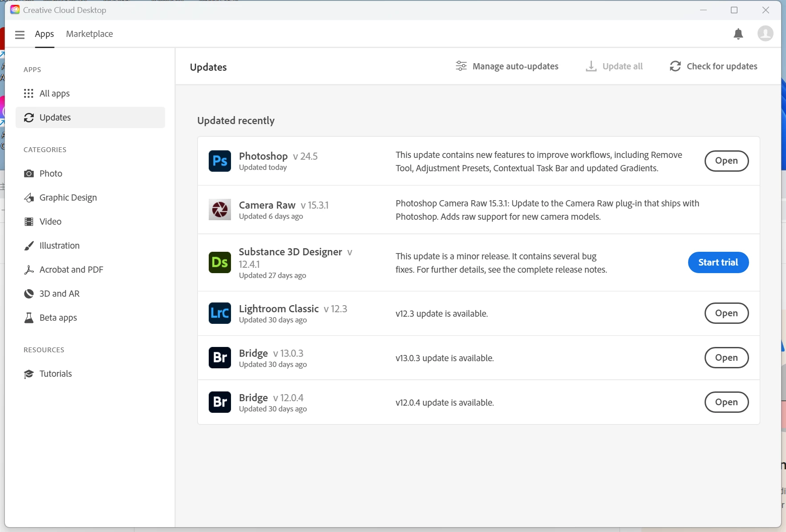Click the Camera Raw update description text
786x532 pixels.
coord(547,210)
